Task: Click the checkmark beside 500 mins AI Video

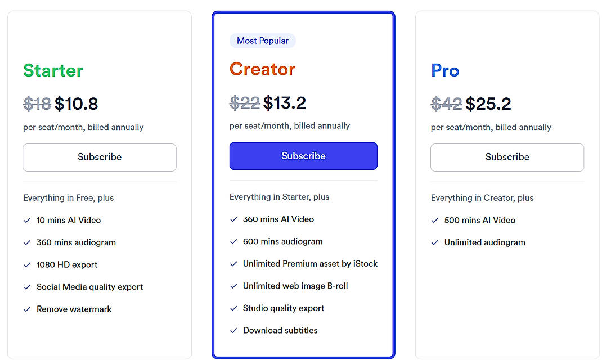Action: click(434, 220)
